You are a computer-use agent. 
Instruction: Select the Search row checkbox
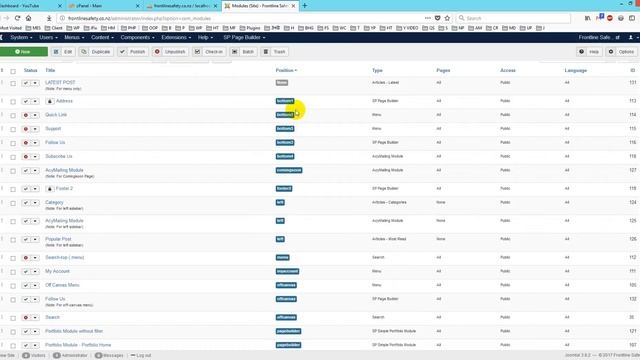point(13,318)
